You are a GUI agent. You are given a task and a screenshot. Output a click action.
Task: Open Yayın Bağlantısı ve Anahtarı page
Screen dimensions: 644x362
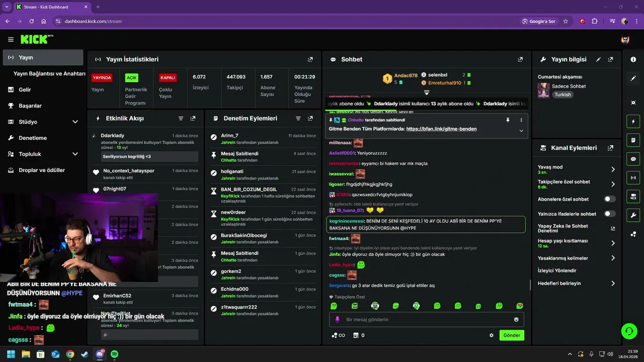point(49,73)
